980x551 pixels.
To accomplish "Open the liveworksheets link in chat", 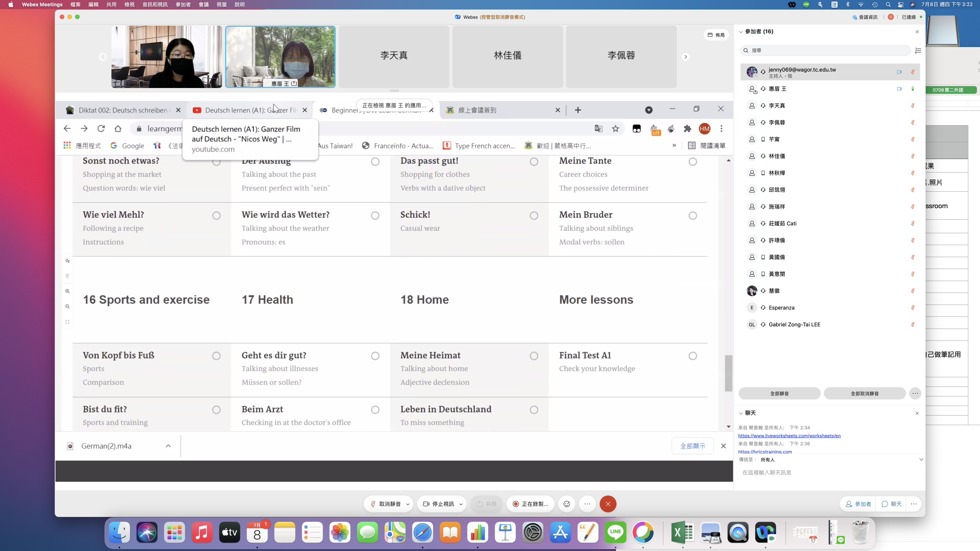I will point(789,435).
